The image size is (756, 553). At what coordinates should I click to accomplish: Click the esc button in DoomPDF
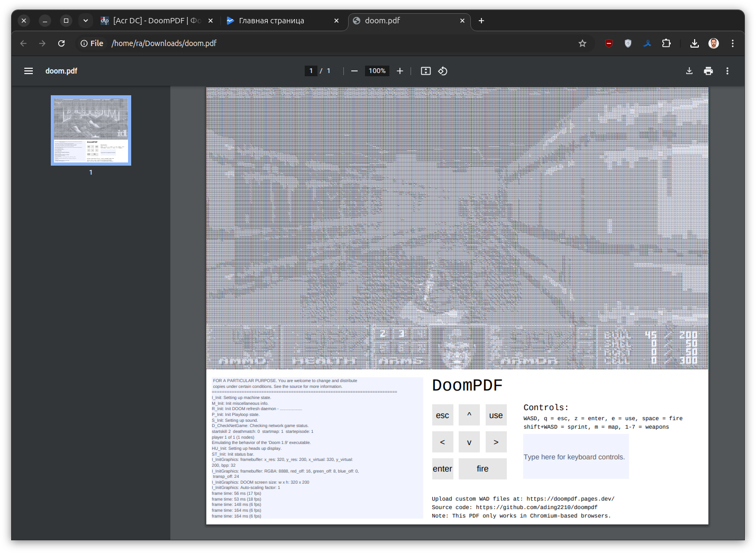pyautogui.click(x=443, y=415)
